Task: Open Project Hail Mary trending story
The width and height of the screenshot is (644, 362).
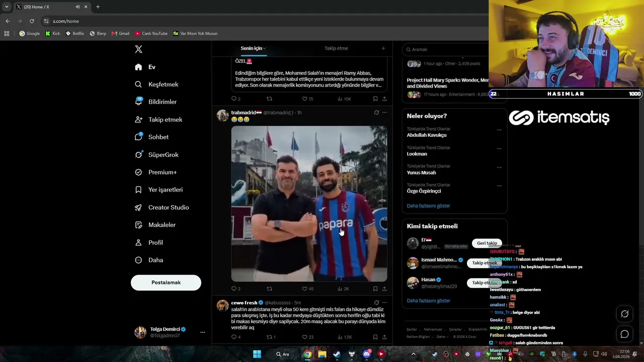Action: tap(448, 83)
